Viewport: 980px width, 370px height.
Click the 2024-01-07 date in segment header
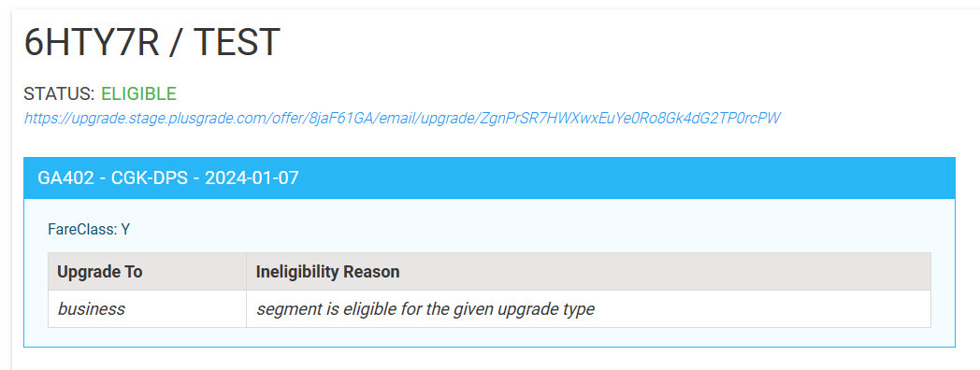252,178
